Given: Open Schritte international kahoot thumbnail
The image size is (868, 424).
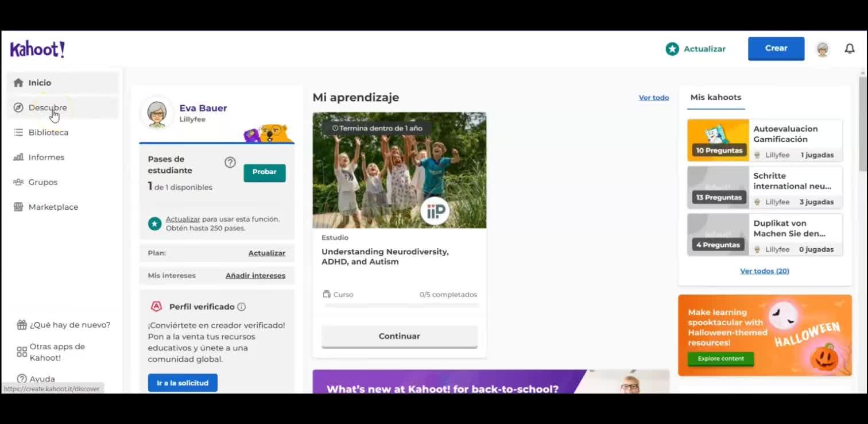Looking at the screenshot, I should (718, 187).
